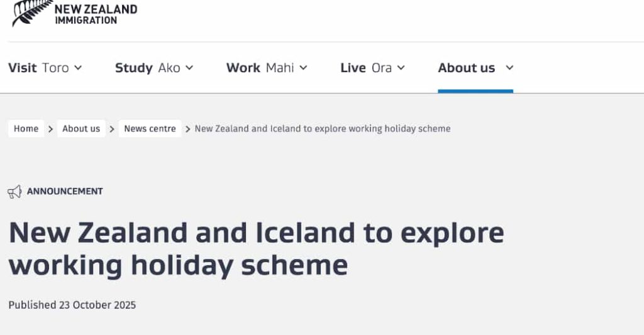Click the megaphone announcement icon
Image resolution: width=644 pixels, height=335 pixels.
[14, 192]
